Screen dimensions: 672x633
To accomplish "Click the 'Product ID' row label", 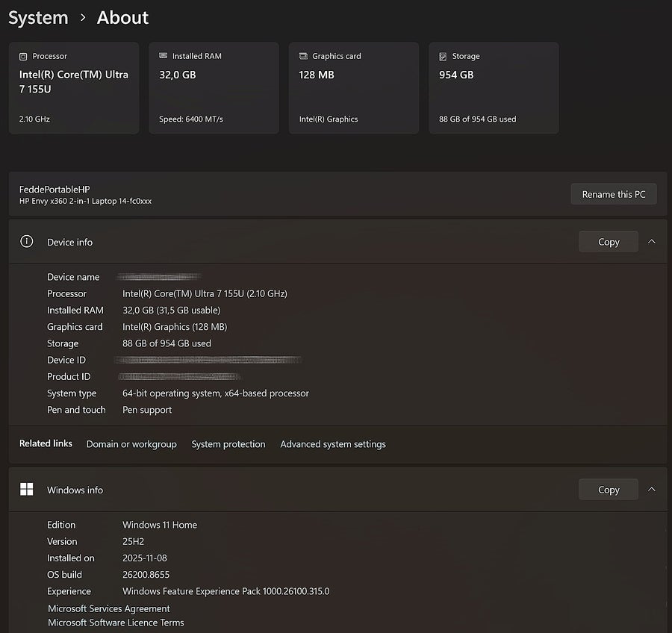I will click(69, 377).
